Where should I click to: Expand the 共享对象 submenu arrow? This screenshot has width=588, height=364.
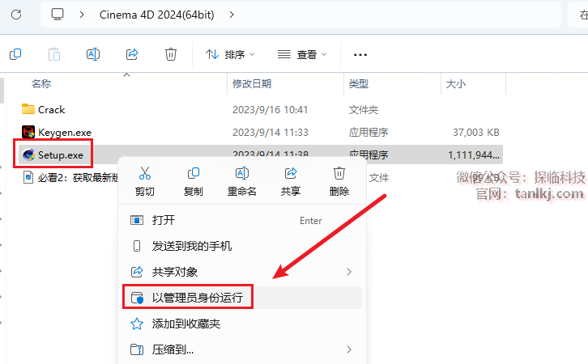point(349,272)
